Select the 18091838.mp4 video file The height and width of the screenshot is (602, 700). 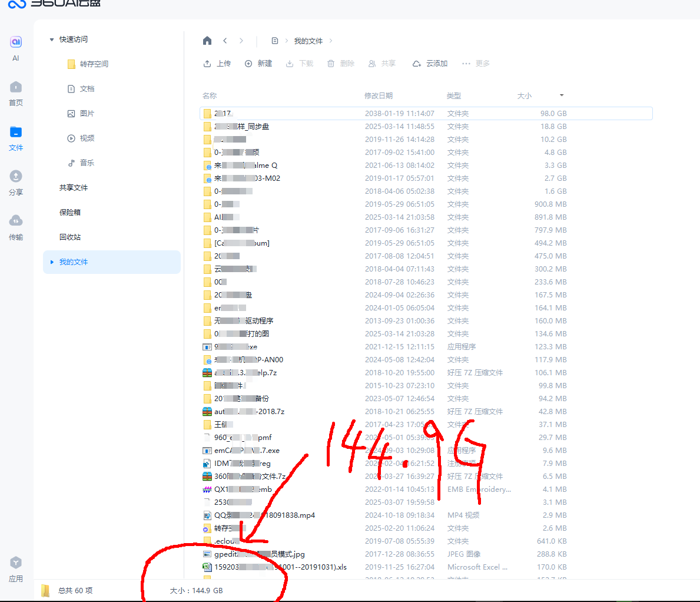pos(265,515)
